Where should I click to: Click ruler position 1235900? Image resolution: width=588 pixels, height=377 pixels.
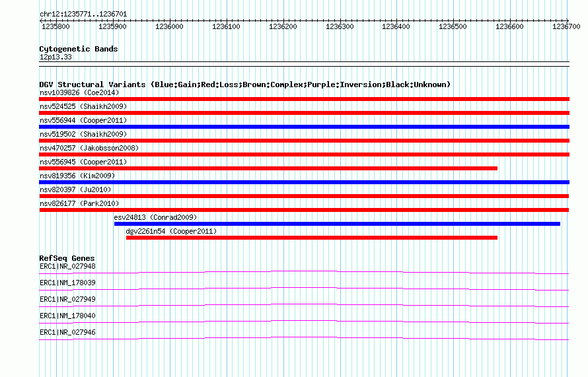[x=112, y=26]
